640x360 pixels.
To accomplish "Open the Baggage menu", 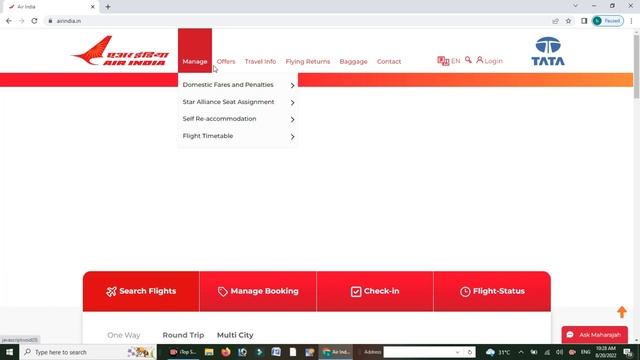I will tap(353, 61).
